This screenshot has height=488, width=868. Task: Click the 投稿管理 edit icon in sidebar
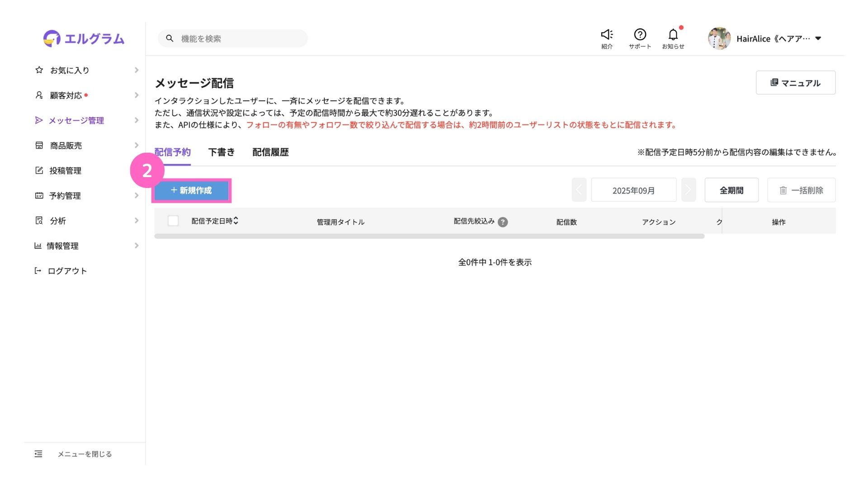[x=39, y=170]
